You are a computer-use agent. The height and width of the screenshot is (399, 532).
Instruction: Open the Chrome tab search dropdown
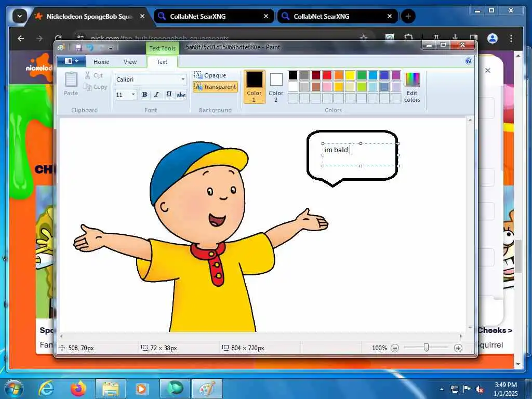pos(19,16)
